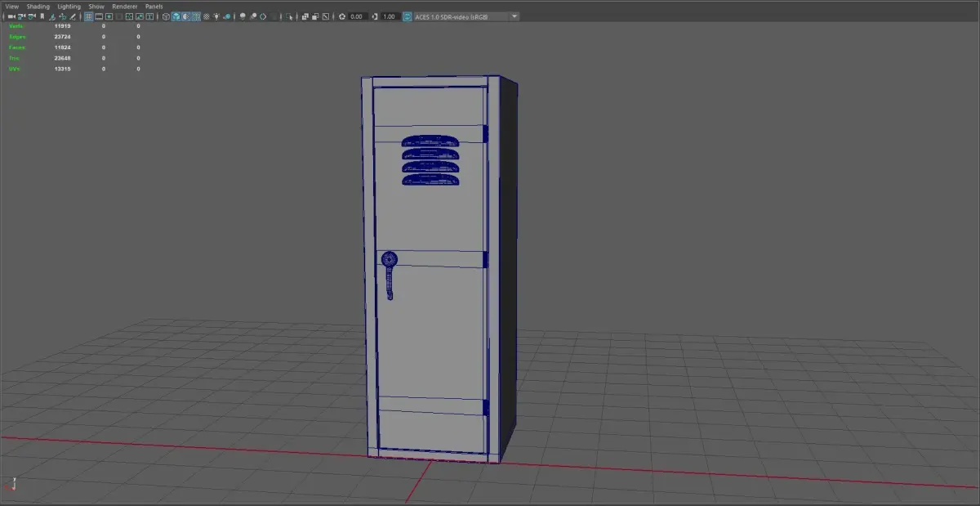Click the Exposure reset icon
This screenshot has width=980, height=506.
tap(342, 16)
